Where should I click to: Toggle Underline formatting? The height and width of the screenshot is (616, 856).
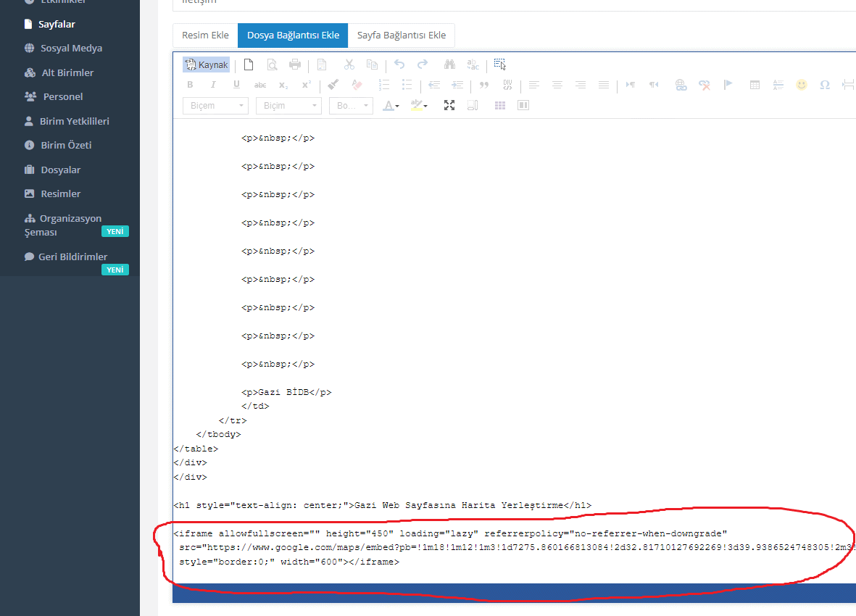point(236,85)
